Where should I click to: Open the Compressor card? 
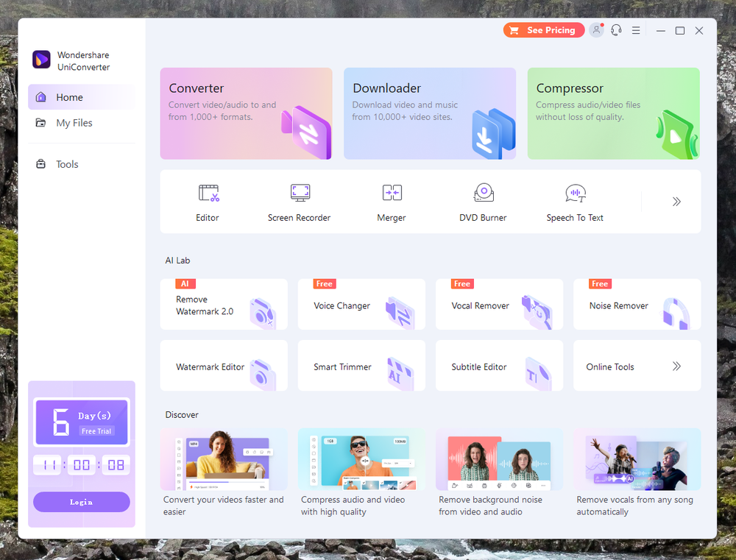(613, 113)
